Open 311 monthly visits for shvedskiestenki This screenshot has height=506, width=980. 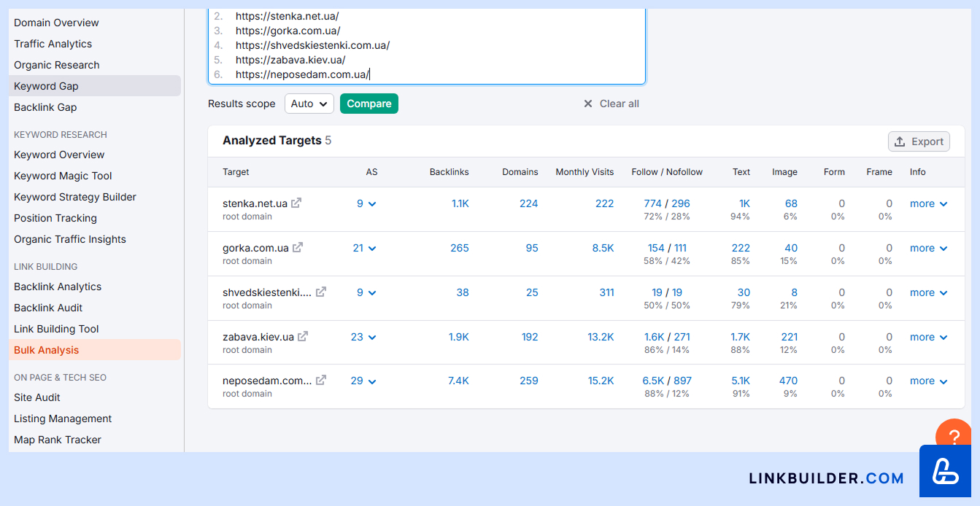tap(606, 292)
